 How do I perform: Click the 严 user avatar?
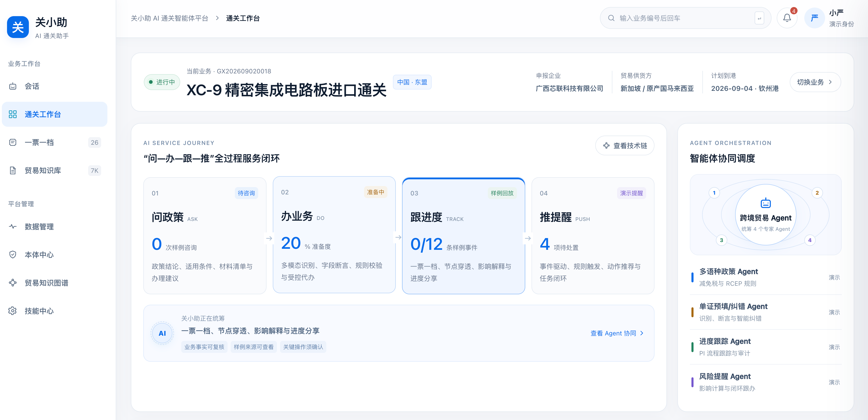tap(814, 18)
